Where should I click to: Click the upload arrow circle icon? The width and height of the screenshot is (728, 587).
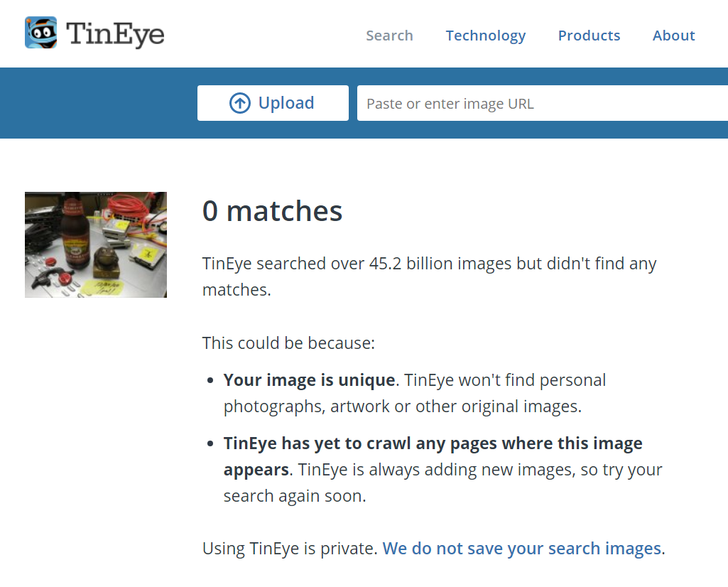point(240,104)
